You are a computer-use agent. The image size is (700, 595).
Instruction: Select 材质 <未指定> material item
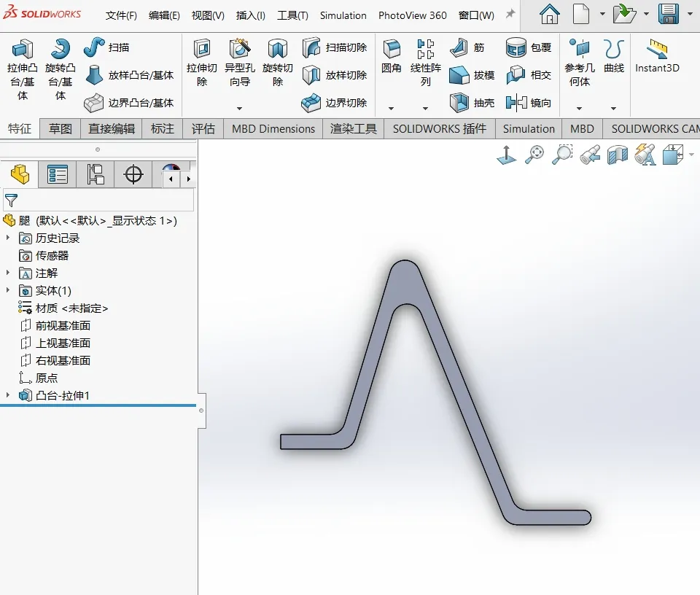pyautogui.click(x=63, y=308)
